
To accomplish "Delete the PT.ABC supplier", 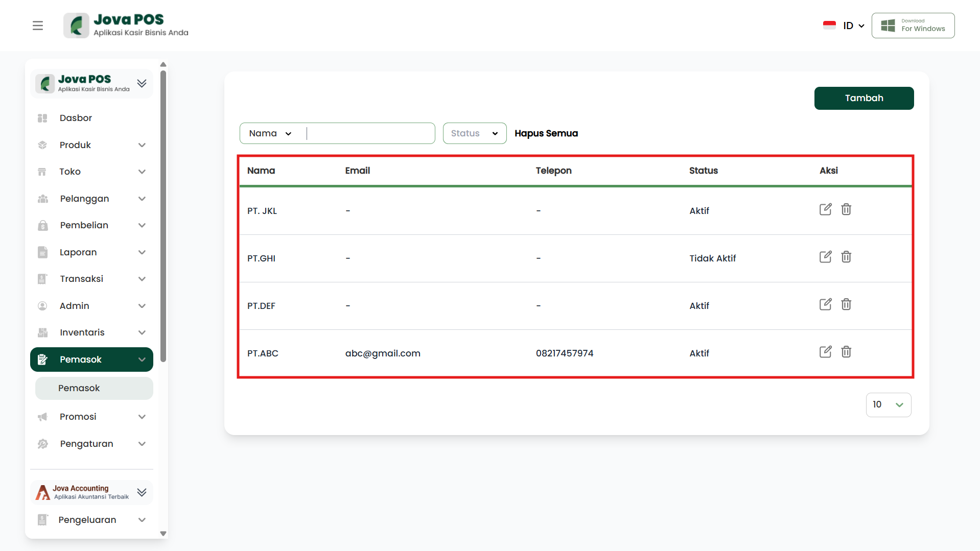I will click(x=846, y=352).
